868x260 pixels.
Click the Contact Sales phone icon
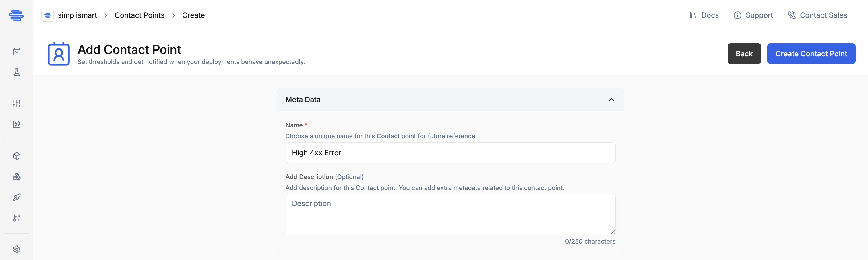point(792,15)
